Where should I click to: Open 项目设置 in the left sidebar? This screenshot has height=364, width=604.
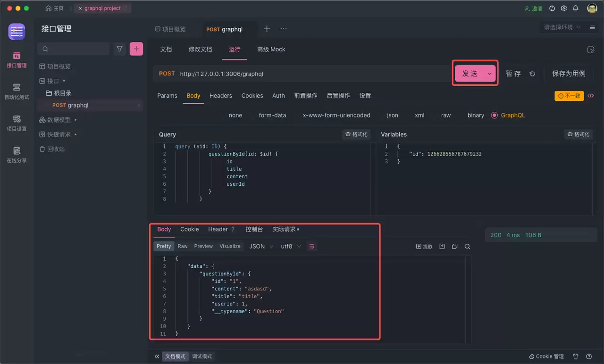point(17,123)
